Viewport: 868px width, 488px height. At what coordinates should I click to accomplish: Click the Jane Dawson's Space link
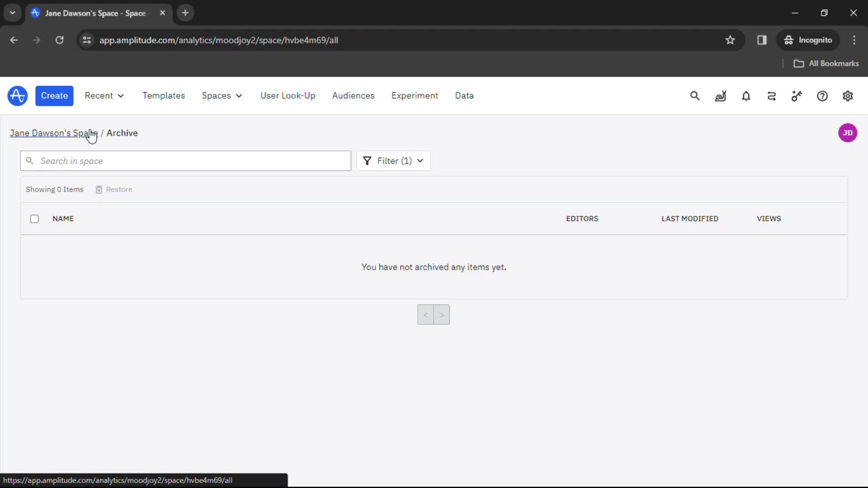(54, 133)
